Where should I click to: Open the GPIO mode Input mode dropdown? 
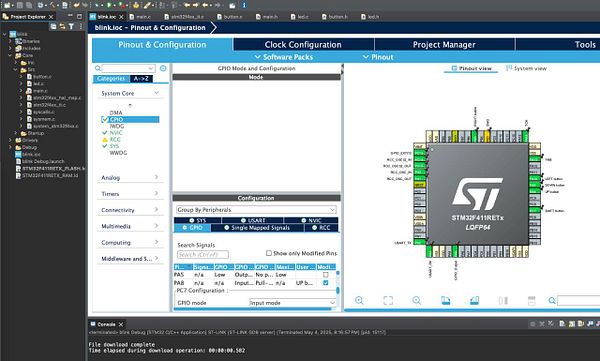click(x=292, y=302)
